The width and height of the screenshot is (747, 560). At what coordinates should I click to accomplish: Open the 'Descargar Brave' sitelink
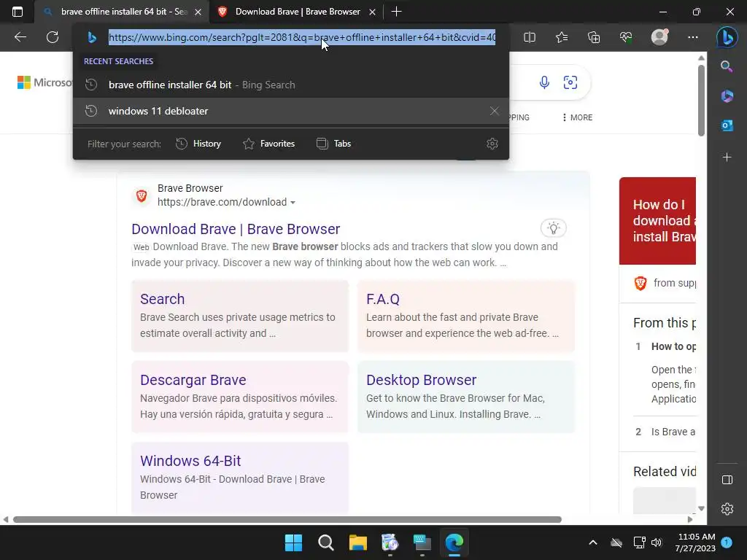pos(193,380)
